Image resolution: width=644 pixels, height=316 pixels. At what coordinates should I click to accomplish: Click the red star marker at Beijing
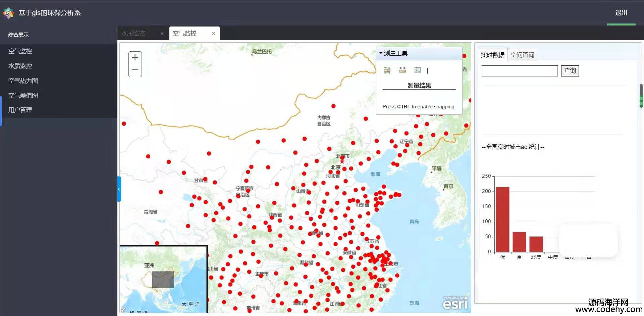[x=342, y=161]
